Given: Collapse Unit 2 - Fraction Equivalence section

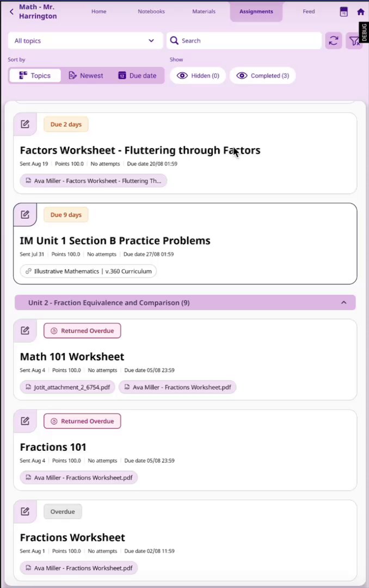Looking at the screenshot, I should coord(343,303).
